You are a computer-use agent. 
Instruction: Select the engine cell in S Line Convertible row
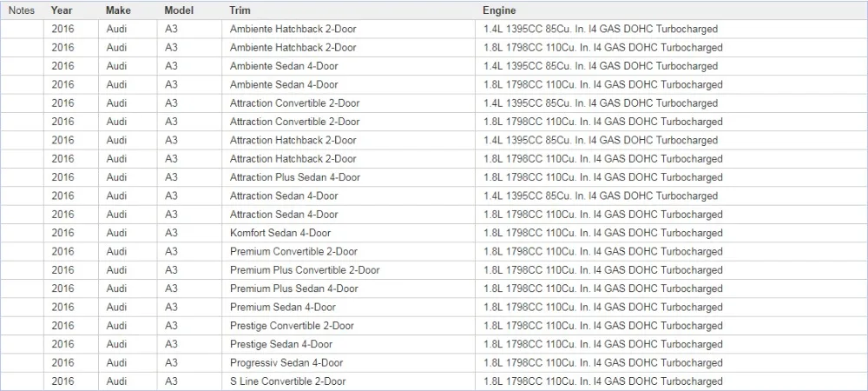671,381
